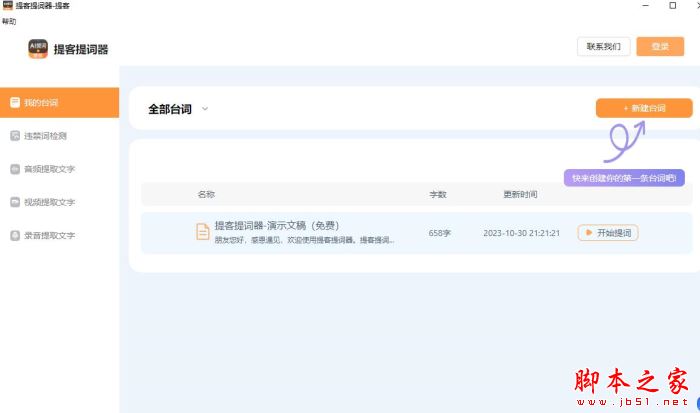The image size is (700, 413).
Task: Click the 我的台词 sidebar icon
Action: (15, 103)
